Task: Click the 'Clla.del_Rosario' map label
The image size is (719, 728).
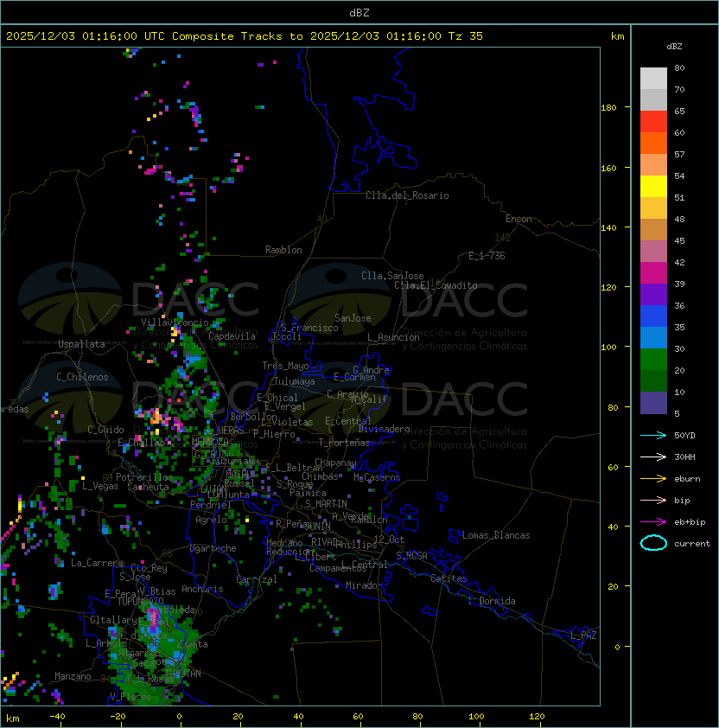Action: click(x=407, y=195)
